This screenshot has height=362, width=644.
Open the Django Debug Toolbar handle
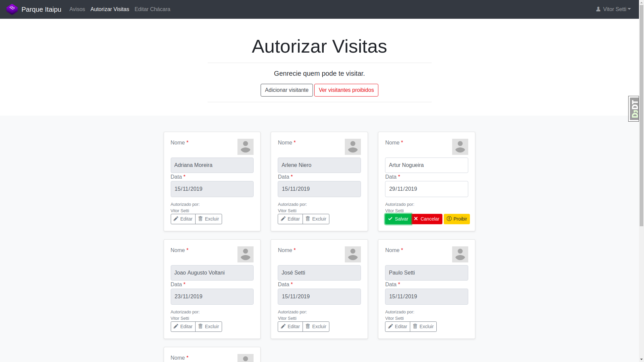634,109
